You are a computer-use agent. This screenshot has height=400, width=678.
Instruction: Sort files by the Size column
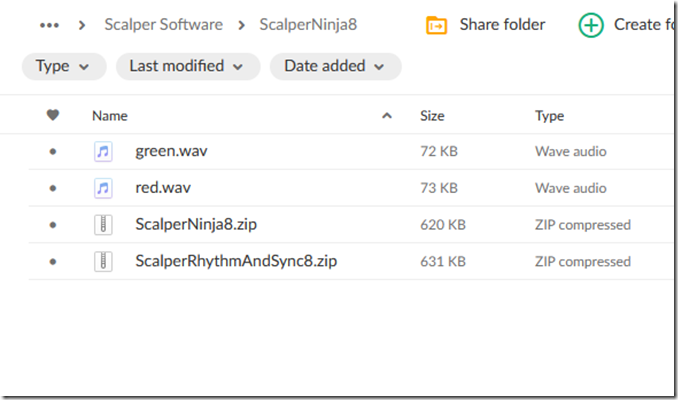click(432, 116)
